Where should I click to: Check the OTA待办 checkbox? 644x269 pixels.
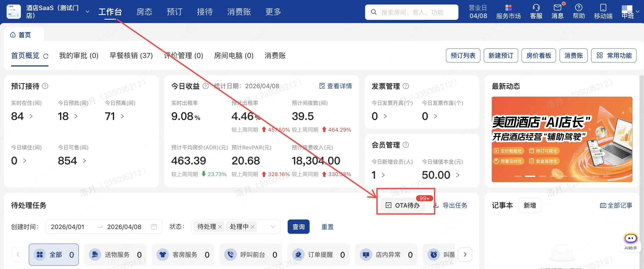pos(388,205)
